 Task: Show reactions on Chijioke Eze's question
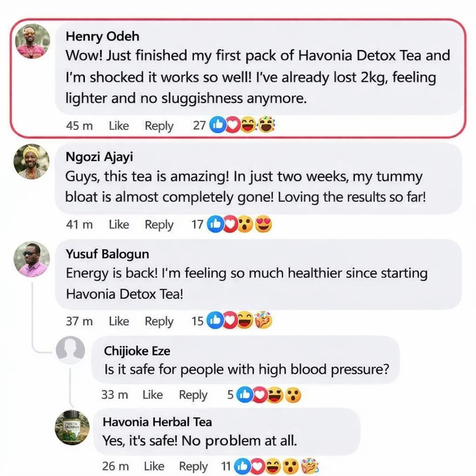tap(269, 395)
